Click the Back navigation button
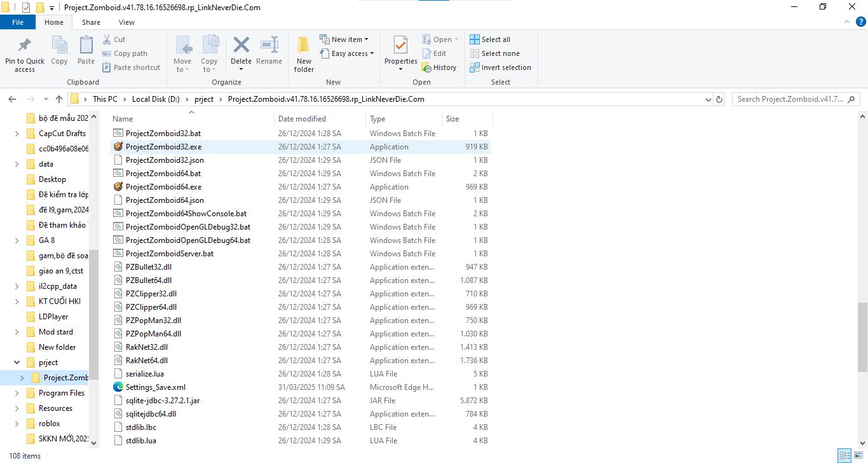868x463 pixels. [x=11, y=99]
